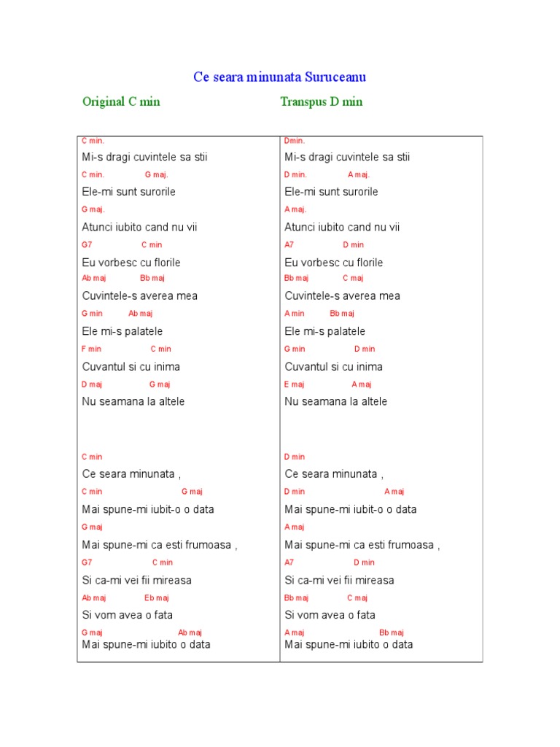The image size is (560, 747).
Task: Click the title "Ce seara minunata Suruceanu"
Action: (279, 77)
